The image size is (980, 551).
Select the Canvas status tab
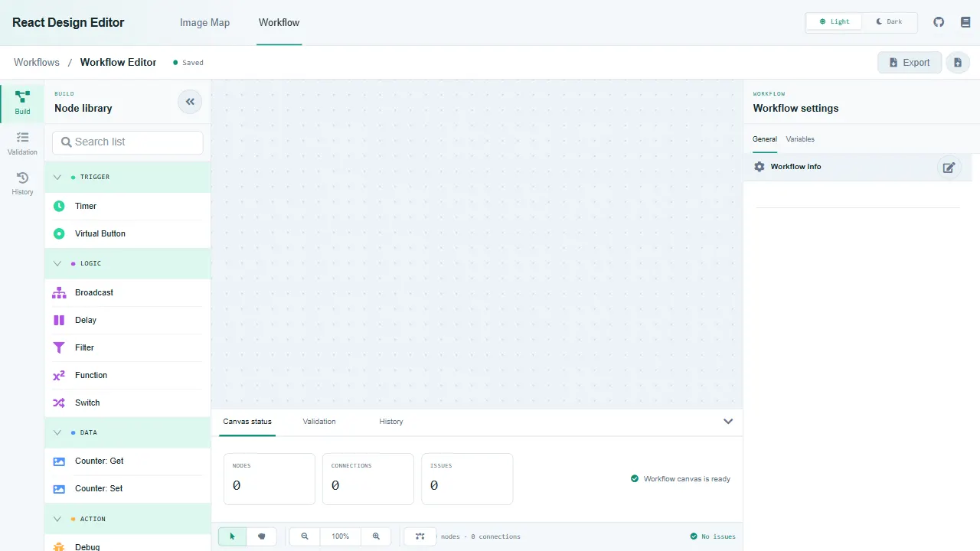(x=247, y=422)
